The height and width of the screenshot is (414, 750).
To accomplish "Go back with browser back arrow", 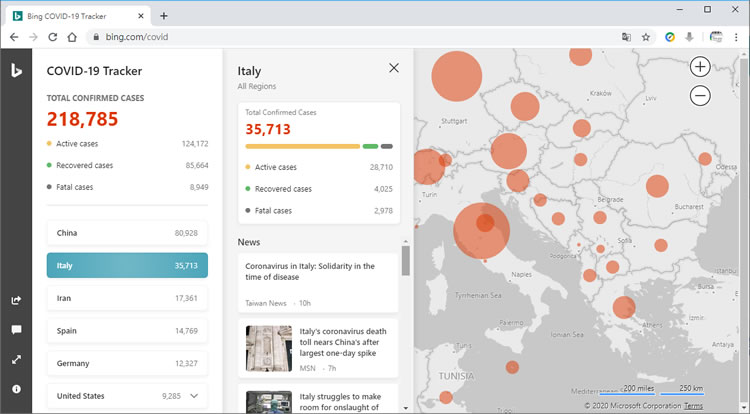I will tap(14, 37).
